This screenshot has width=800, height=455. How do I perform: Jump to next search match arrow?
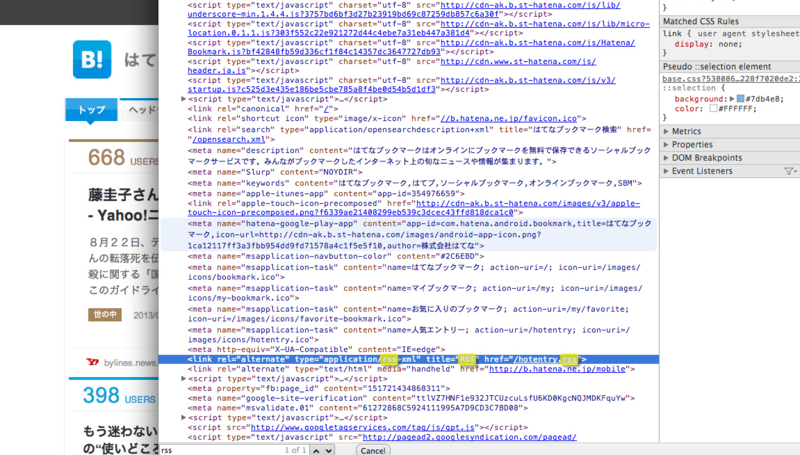tap(329, 450)
